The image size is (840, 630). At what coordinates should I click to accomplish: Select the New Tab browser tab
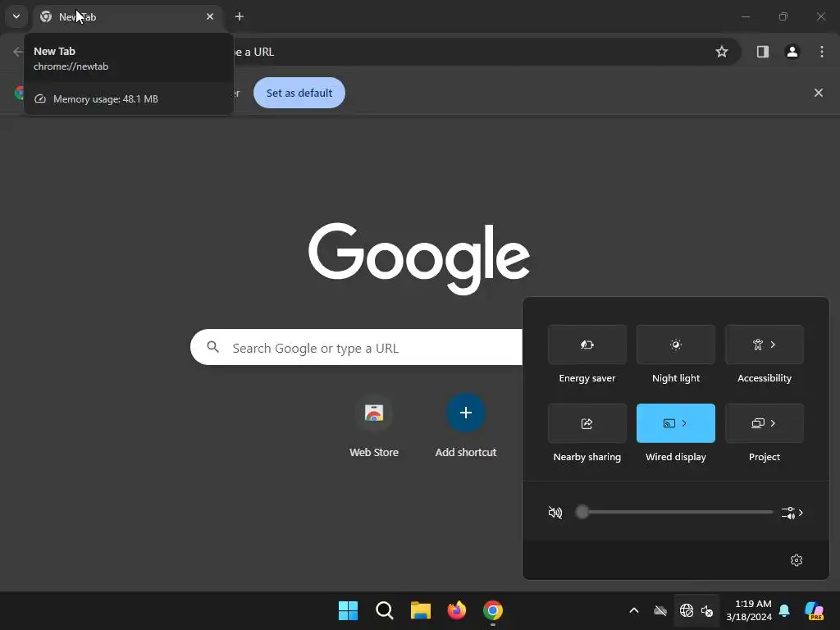click(x=127, y=16)
